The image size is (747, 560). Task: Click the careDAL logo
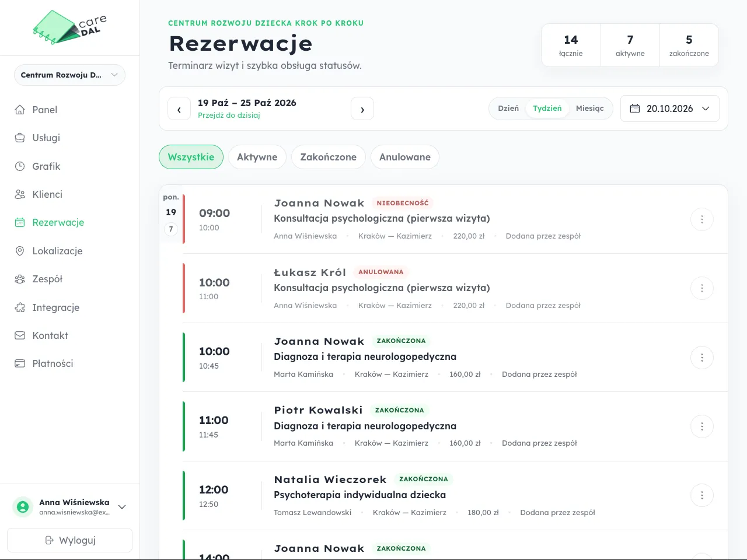click(70, 27)
